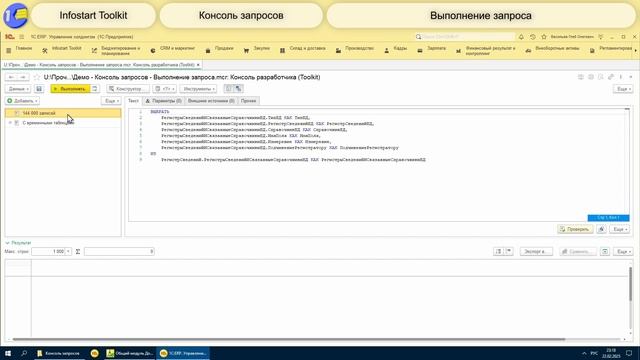This screenshot has width=640, height=360.
Task: Click the icon button next to Проверить
Action: click(602, 229)
